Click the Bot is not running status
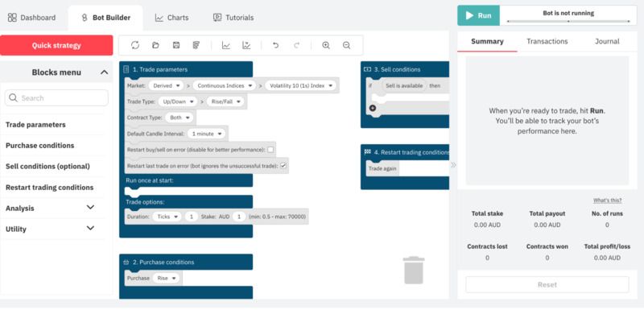644x310 pixels. (x=568, y=13)
